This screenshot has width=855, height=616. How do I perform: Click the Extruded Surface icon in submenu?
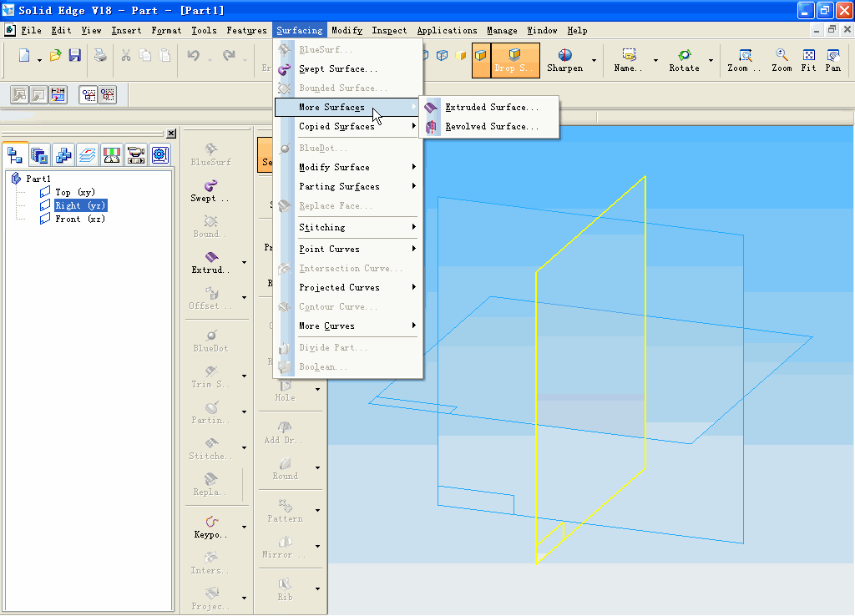click(431, 108)
